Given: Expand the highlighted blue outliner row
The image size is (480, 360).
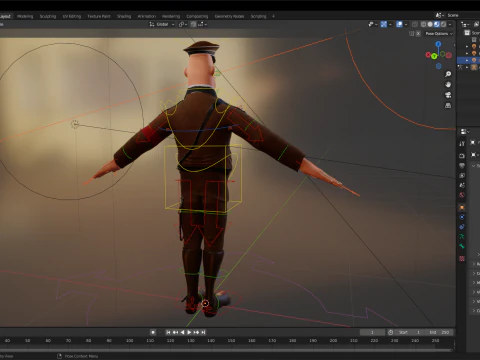Looking at the screenshot, I should [x=467, y=60].
